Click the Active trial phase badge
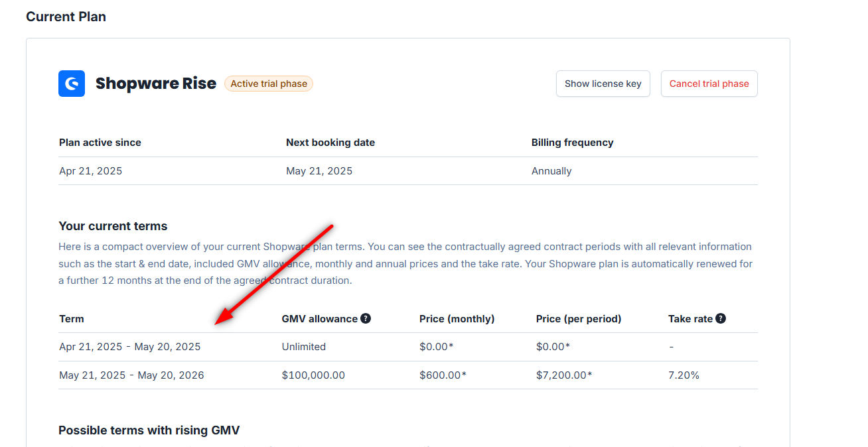Screen dimensions: 868x447 269,84
